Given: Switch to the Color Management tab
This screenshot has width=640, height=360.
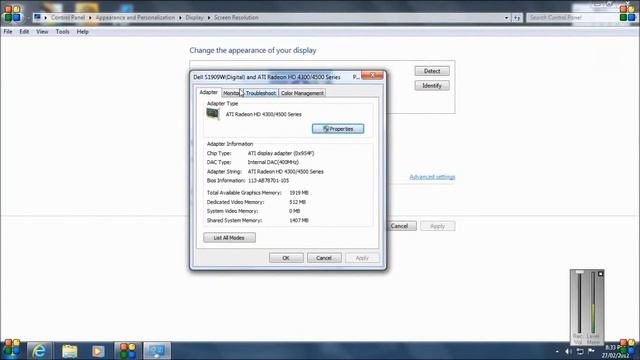Looking at the screenshot, I should pyautogui.click(x=302, y=93).
